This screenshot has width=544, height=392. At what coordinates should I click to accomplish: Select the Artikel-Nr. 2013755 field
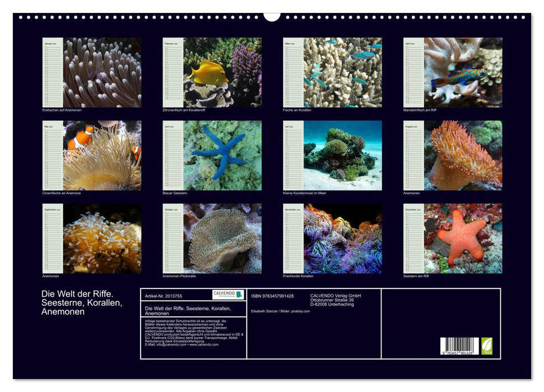(164, 296)
